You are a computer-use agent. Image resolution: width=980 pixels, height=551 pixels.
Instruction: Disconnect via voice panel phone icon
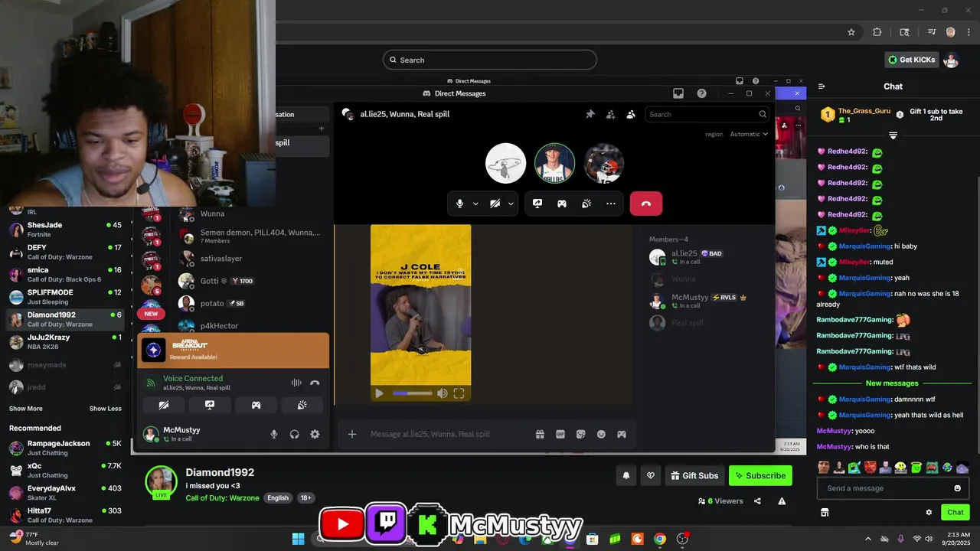pyautogui.click(x=315, y=383)
